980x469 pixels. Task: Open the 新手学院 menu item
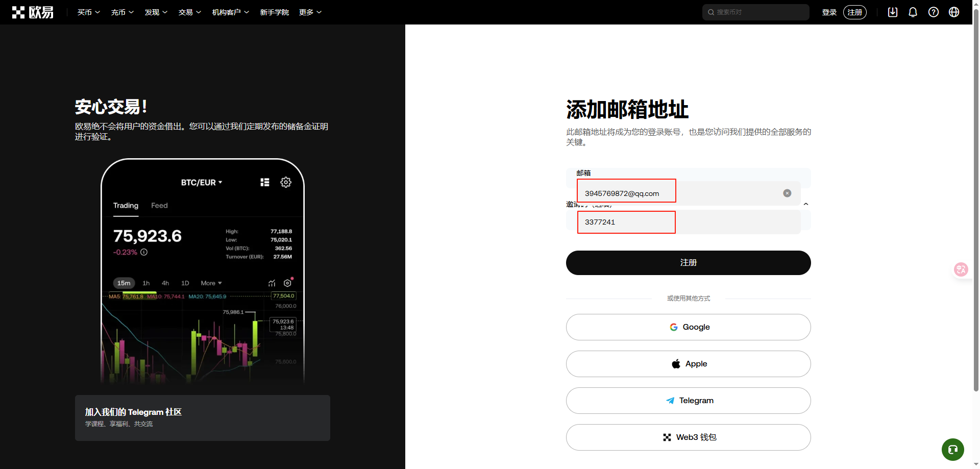click(x=274, y=12)
